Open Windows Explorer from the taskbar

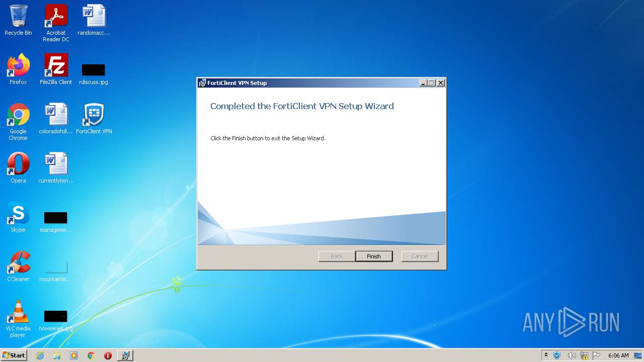tap(57, 355)
